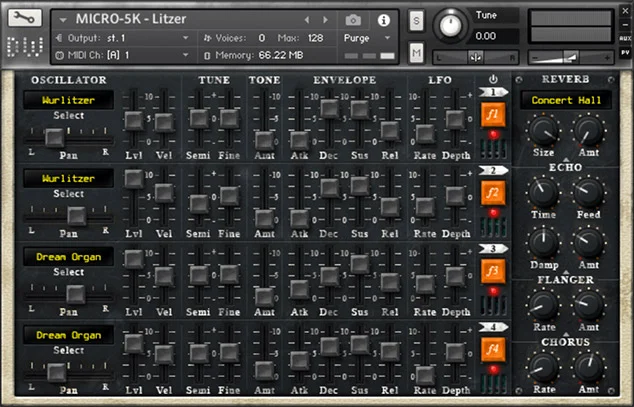Toggle the layer 4 arrow switch
Viewport: 634px width, 407px height.
[493, 327]
